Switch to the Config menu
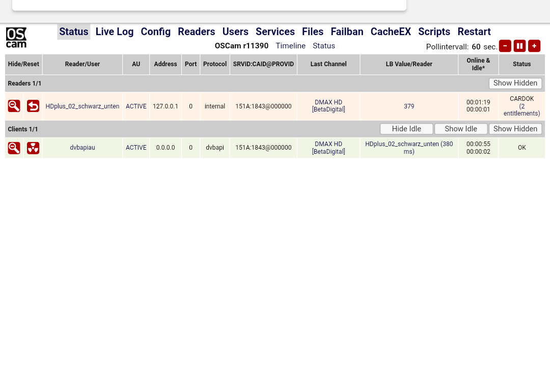Image resolution: width=550 pixels, height=392 pixels. tap(155, 32)
